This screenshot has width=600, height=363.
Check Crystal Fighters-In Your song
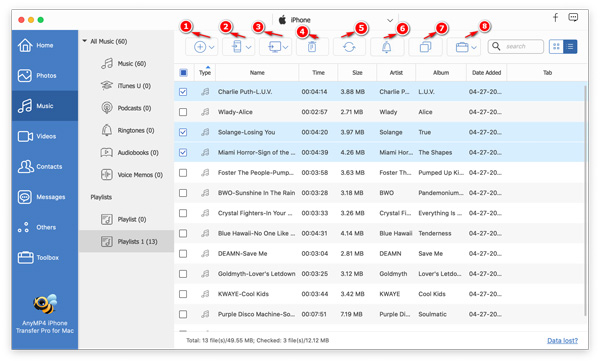point(183,213)
